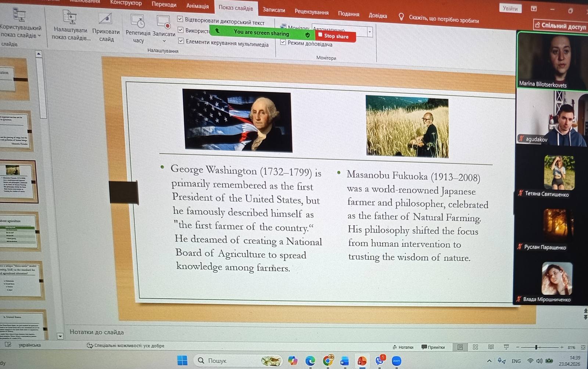
Task: Switch to Reading view in status bar
Action: pos(491,347)
